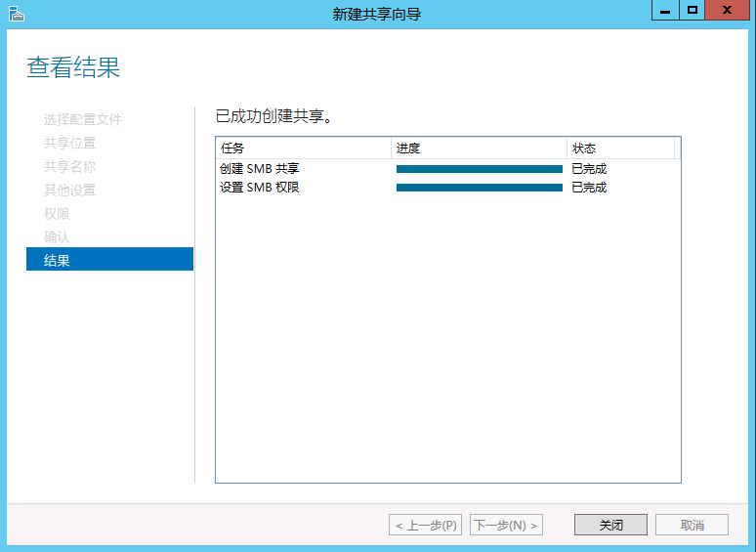Select the 选择配置文件 step in sidebar
The width and height of the screenshot is (756, 552).
click(83, 119)
